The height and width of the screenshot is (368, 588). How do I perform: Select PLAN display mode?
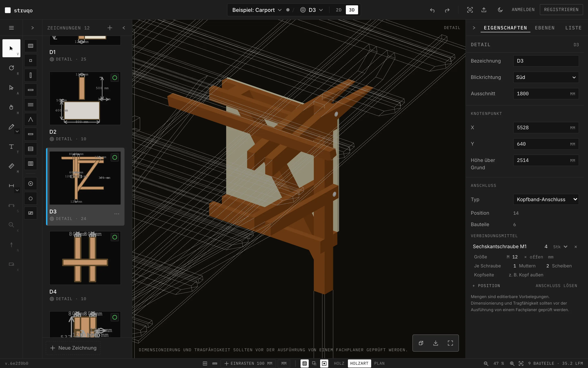[x=379, y=363]
